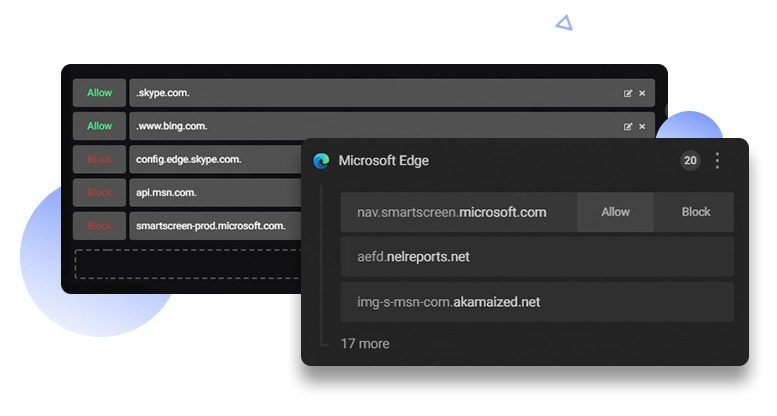The height and width of the screenshot is (416, 777).
Task: Open the three-dot menu for Microsoft Edge
Action: (717, 161)
